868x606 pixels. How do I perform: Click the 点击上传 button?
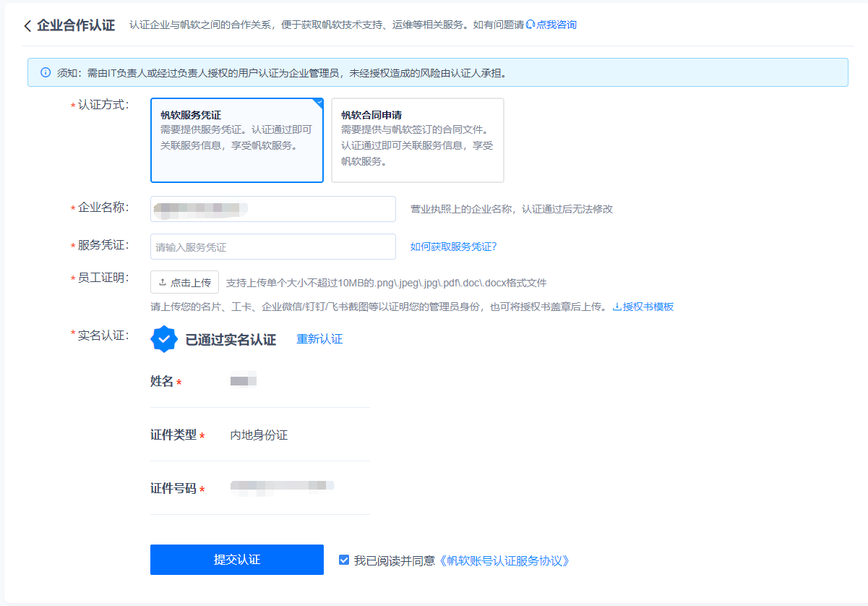184,282
